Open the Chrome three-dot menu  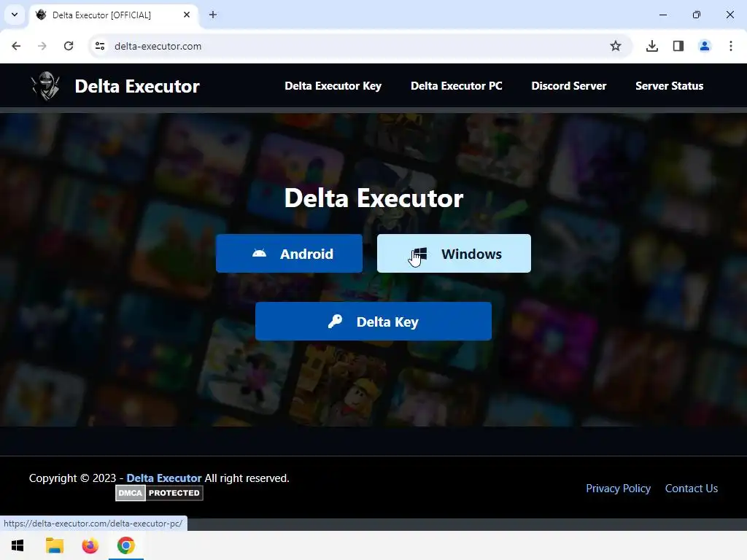[731, 46]
